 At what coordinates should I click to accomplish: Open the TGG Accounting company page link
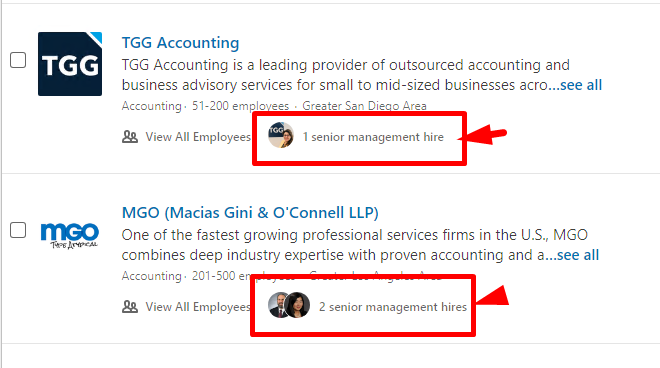coord(181,43)
